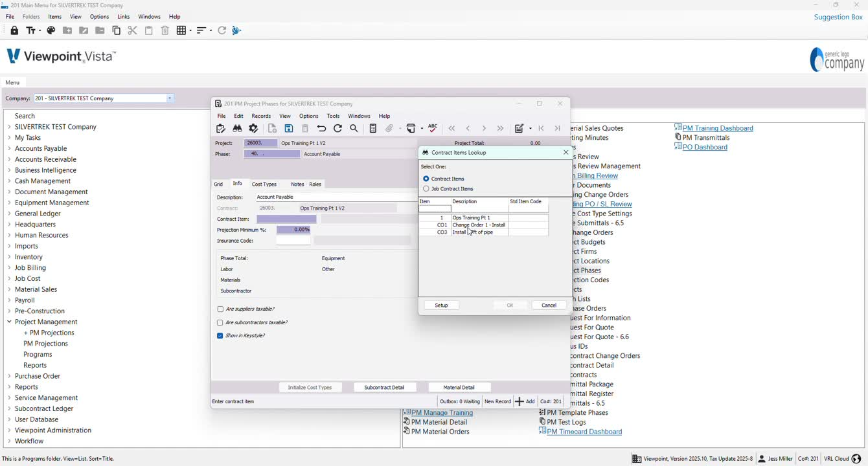The height and width of the screenshot is (466, 868).
Task: Switch to the Cost Types tab
Action: pos(264,184)
